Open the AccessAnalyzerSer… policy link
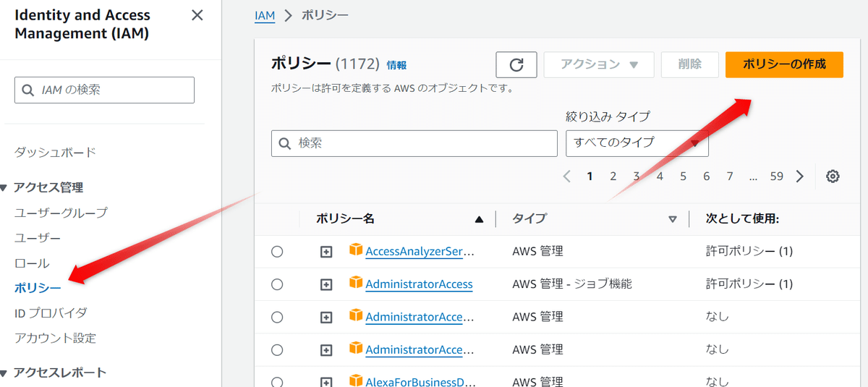The width and height of the screenshot is (868, 387). point(420,252)
